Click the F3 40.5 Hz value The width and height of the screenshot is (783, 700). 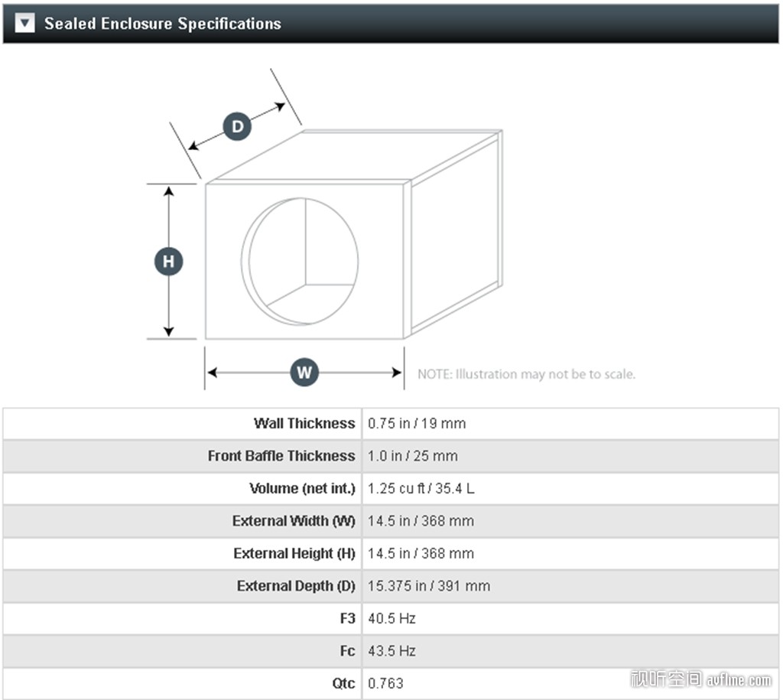coord(391,619)
